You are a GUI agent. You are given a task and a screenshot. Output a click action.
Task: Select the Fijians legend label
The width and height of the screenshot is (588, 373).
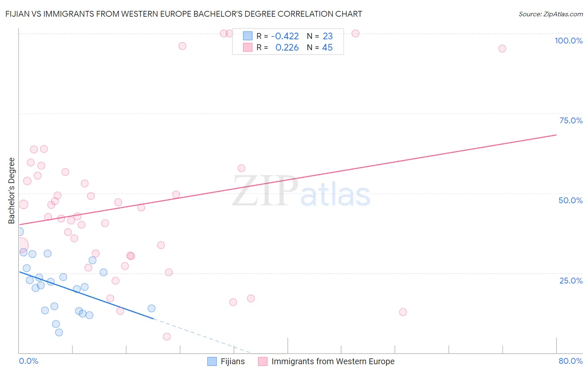(x=233, y=361)
